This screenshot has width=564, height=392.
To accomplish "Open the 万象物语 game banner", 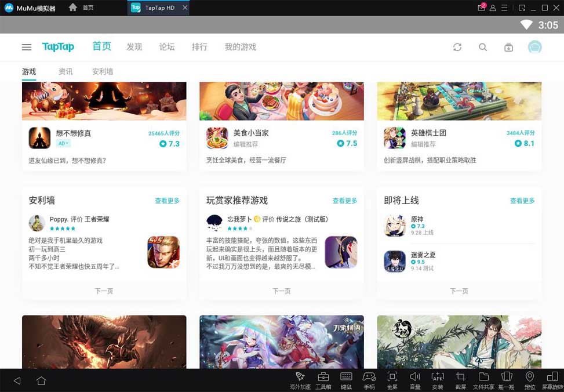I will point(282,342).
